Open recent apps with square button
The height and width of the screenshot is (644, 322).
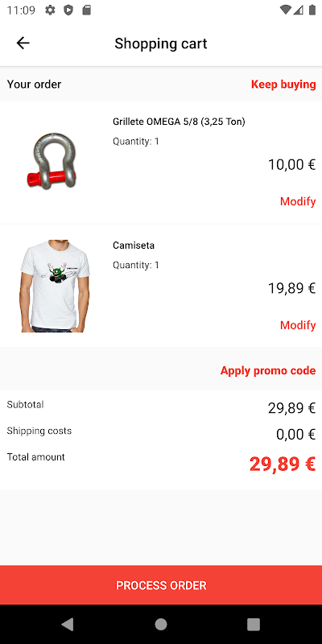[x=254, y=625]
